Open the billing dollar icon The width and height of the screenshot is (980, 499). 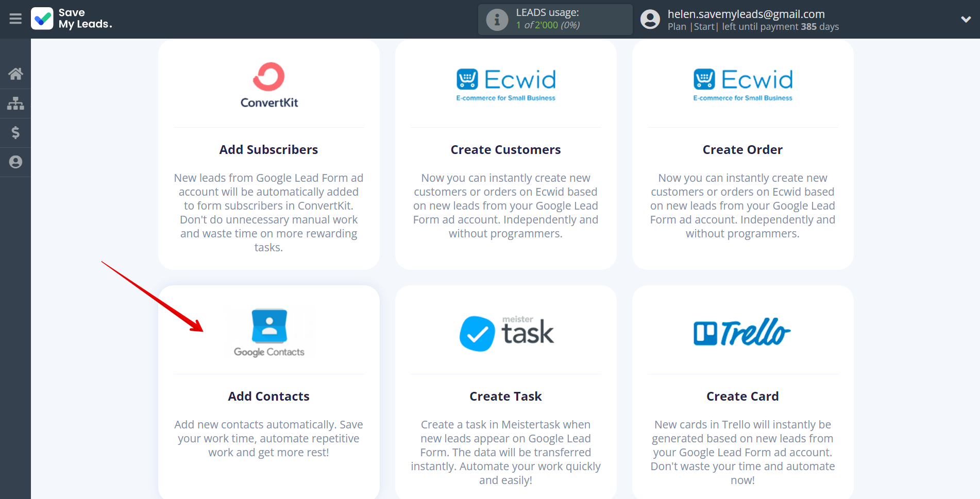coord(15,133)
